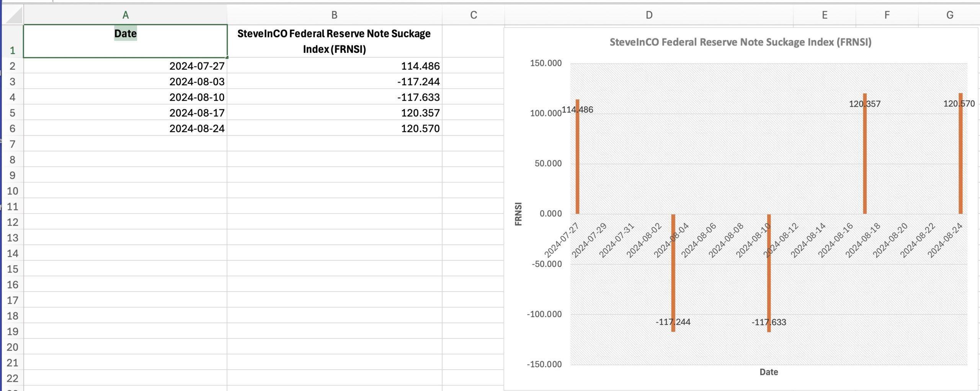Select the 2024-07-27 orange bar
980x391 pixels.
tap(577, 156)
